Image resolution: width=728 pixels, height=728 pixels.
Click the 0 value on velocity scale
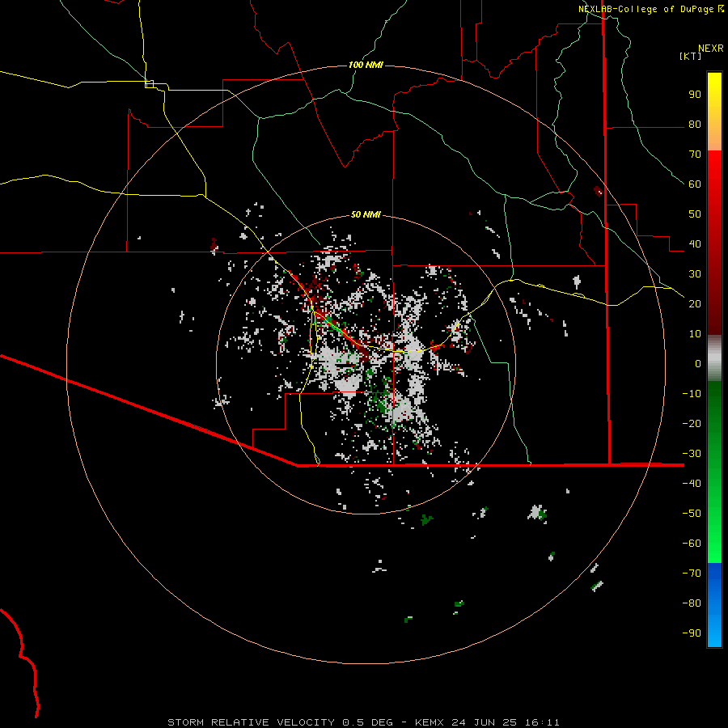pyautogui.click(x=698, y=364)
